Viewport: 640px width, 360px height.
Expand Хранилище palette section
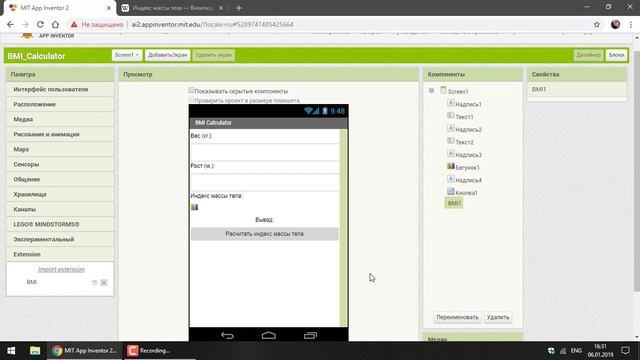point(60,194)
